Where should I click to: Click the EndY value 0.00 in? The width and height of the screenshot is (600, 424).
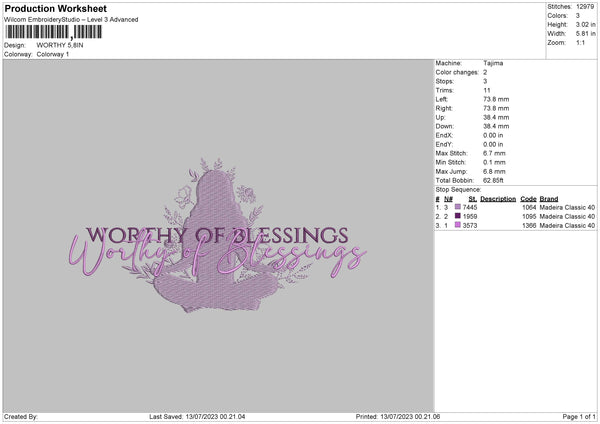[x=493, y=145]
